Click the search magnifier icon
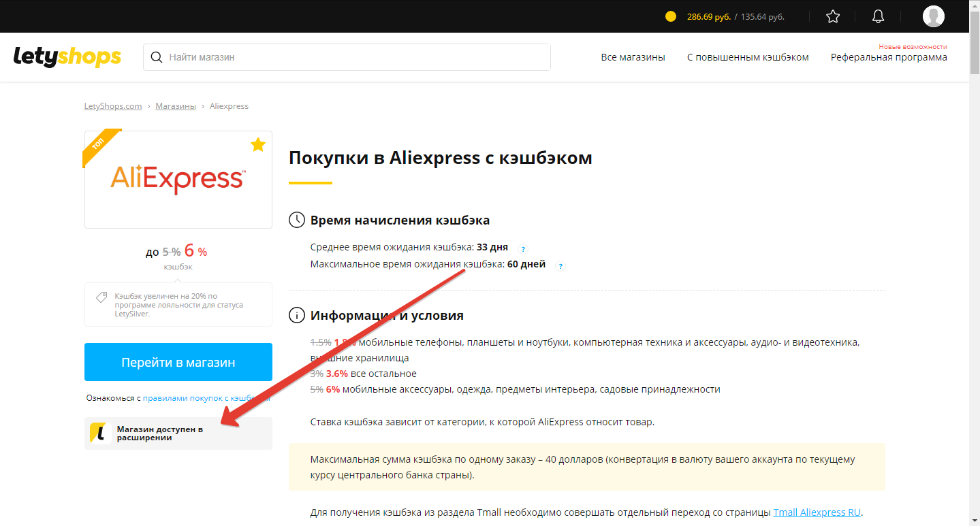 pos(157,57)
